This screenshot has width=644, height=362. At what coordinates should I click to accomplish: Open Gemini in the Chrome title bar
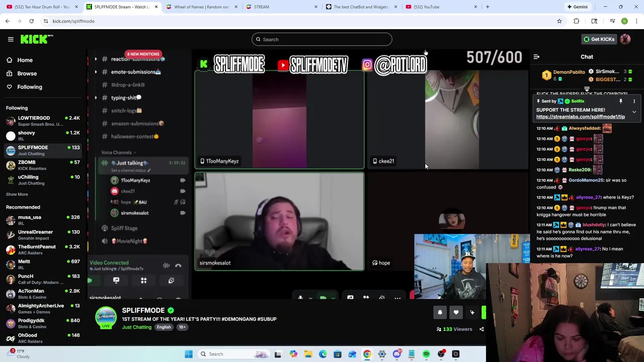tap(577, 7)
